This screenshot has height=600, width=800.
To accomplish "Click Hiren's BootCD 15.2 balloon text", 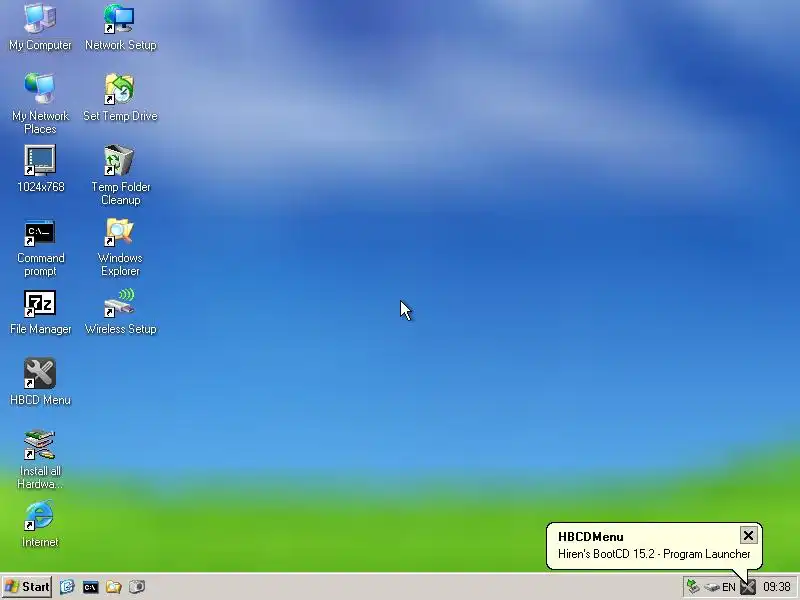I will tap(654, 554).
